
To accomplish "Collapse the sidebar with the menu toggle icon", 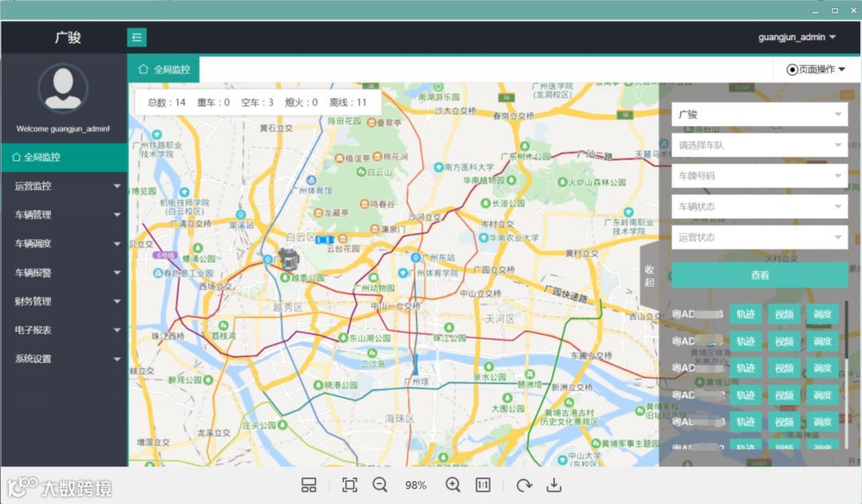I will pos(136,37).
